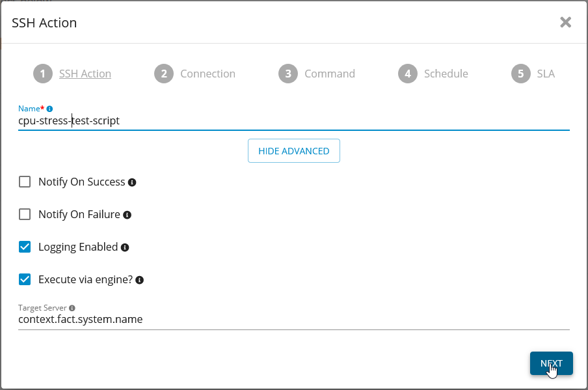Uncheck the Logging Enabled checkbox
This screenshot has height=390, width=588.
pyautogui.click(x=25, y=247)
